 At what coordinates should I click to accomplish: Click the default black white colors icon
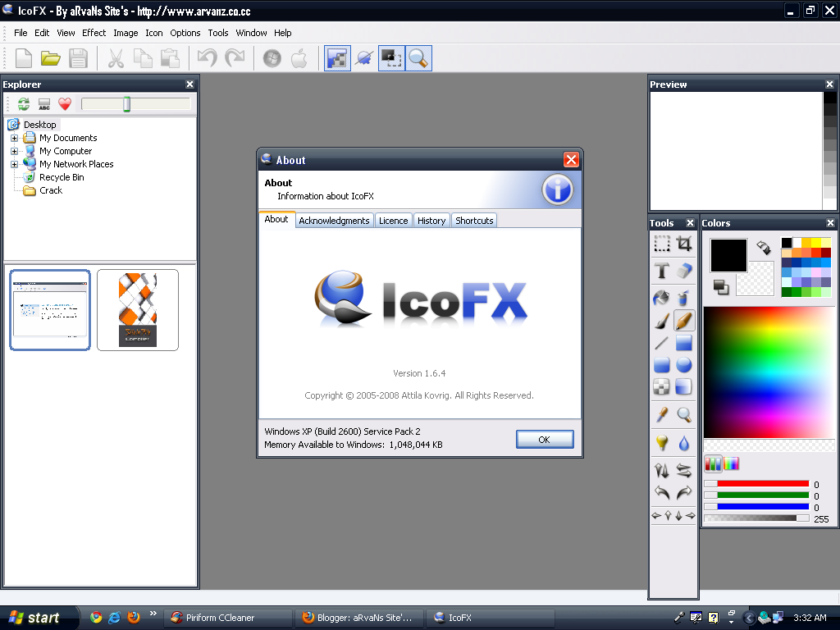tap(720, 287)
